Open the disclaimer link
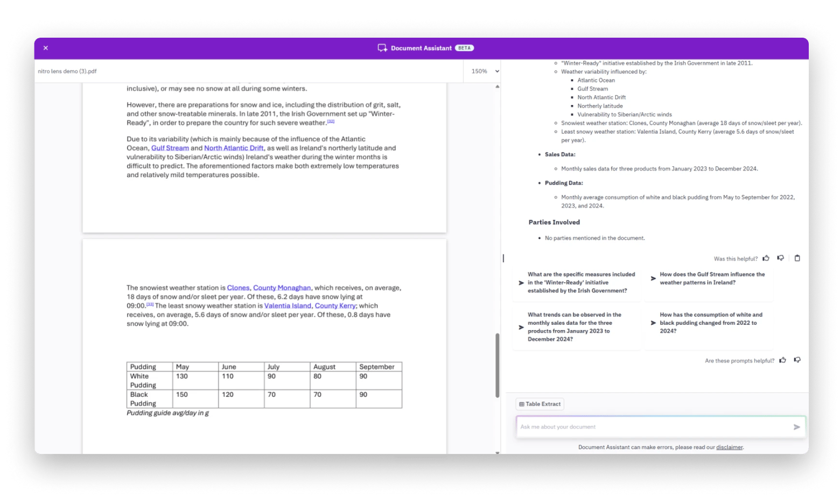840x504 pixels. (x=729, y=447)
